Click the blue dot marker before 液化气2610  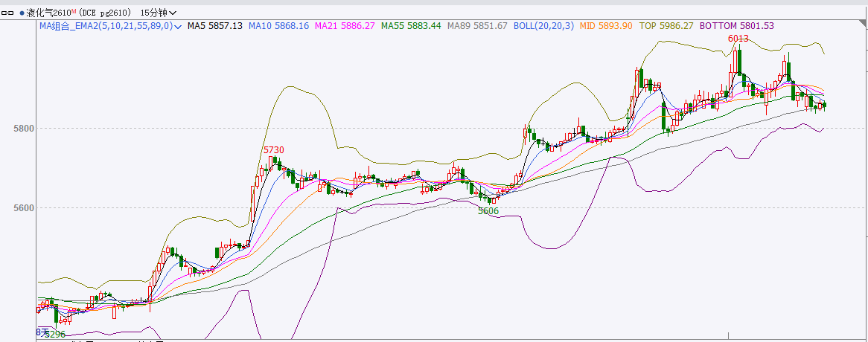22,13
